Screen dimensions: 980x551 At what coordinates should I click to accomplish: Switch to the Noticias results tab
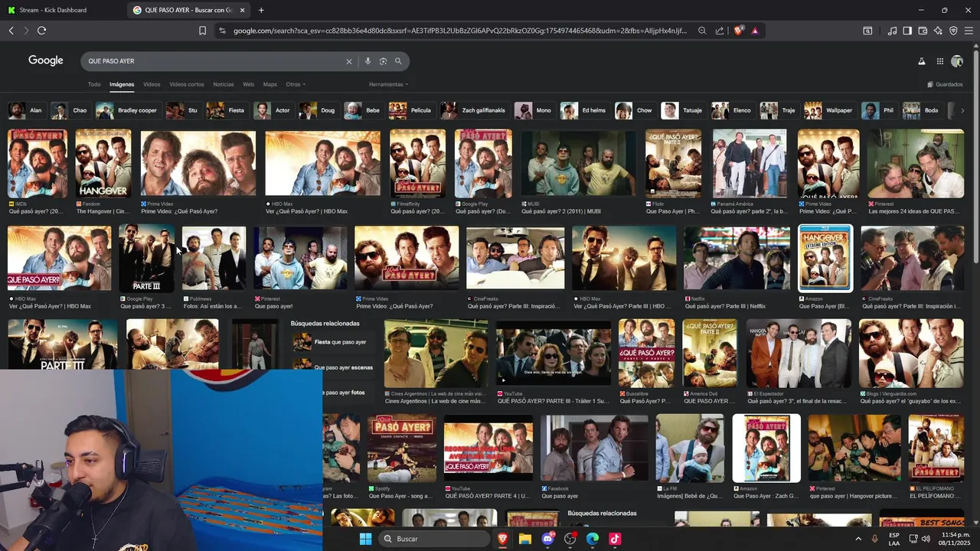[x=224, y=84]
